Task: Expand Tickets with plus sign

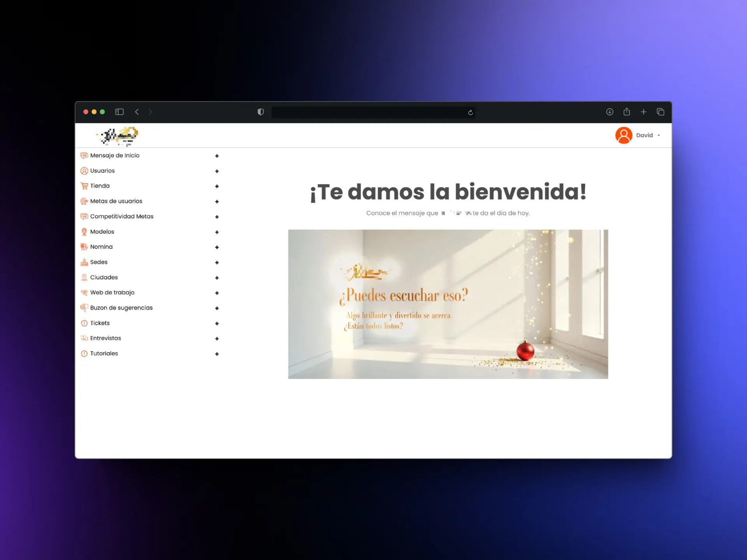Action: (217, 324)
